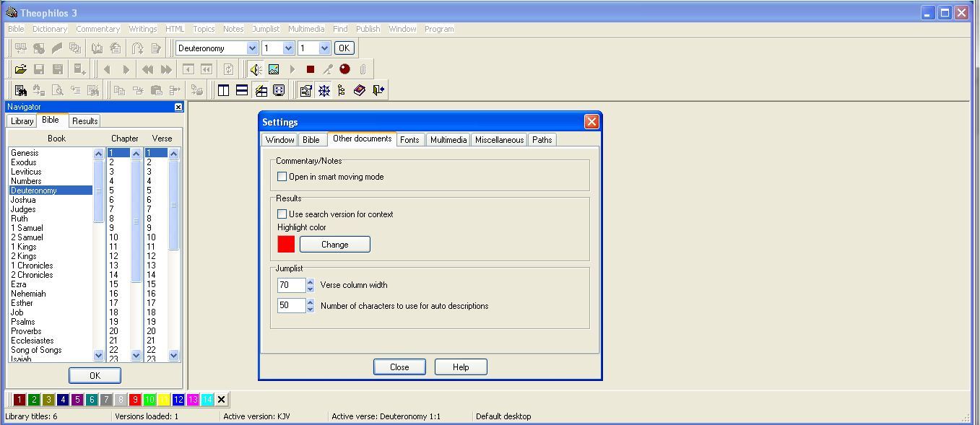Expand the toolbar verse number dropdown
Viewport: 980px width, 425px height.
324,48
